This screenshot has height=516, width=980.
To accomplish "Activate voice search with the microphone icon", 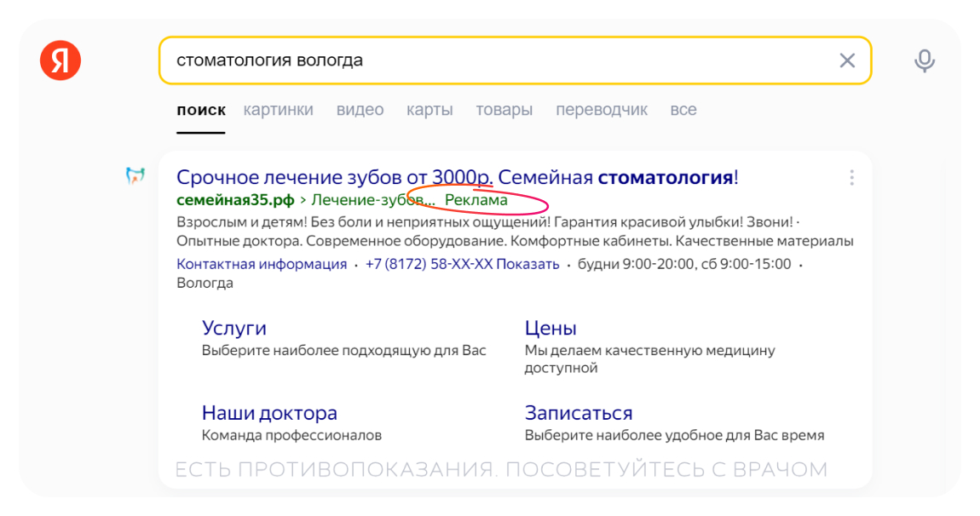I will [924, 60].
